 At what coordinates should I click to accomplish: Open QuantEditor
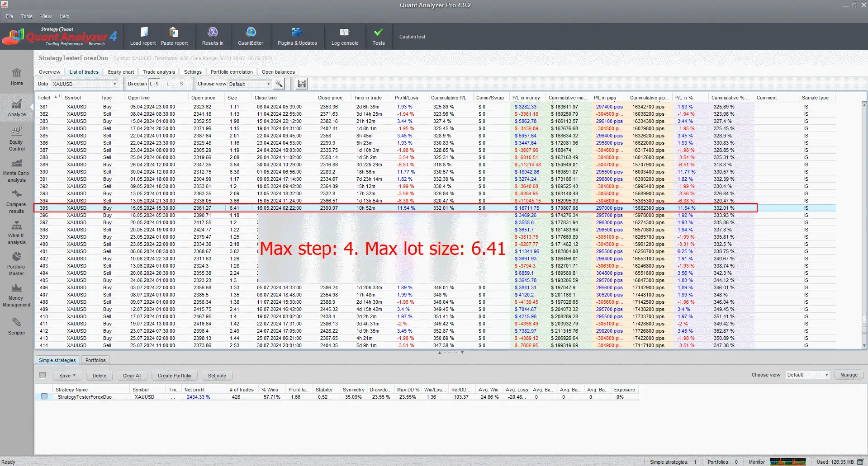[251, 36]
